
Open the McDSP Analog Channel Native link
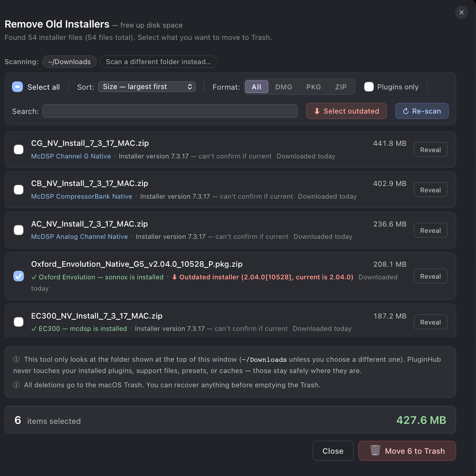(79, 237)
